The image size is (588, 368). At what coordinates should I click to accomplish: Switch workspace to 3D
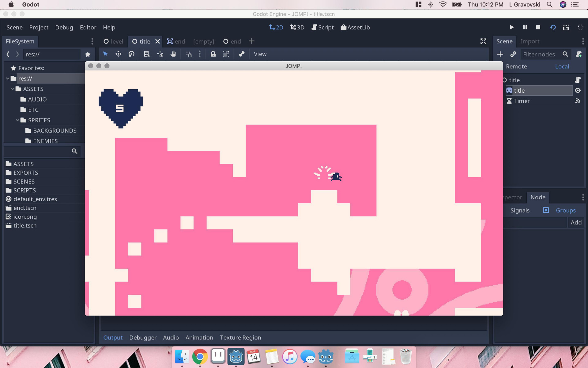297,27
